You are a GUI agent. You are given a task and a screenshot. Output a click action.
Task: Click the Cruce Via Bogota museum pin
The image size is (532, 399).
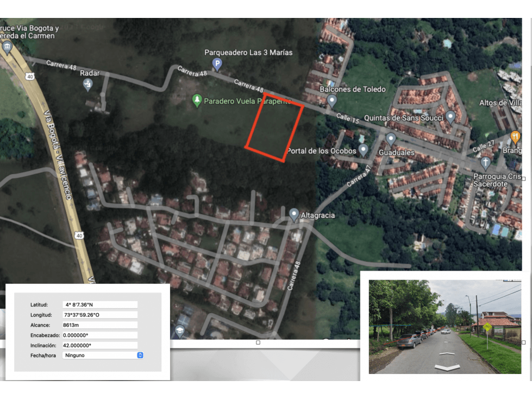(7, 48)
